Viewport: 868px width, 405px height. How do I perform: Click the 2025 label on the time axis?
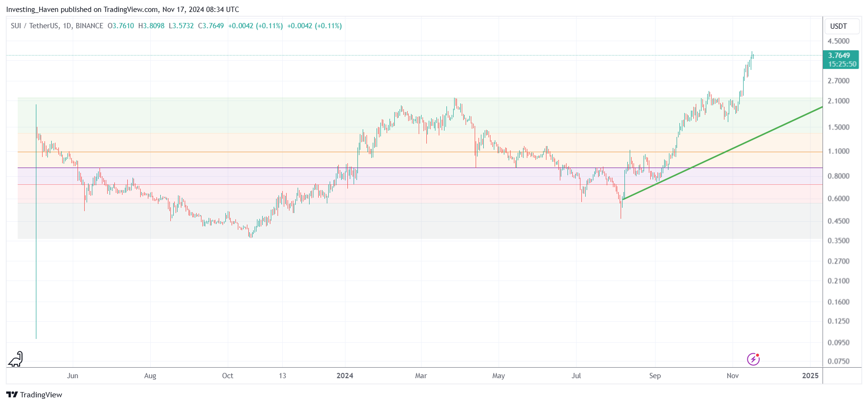pos(811,376)
